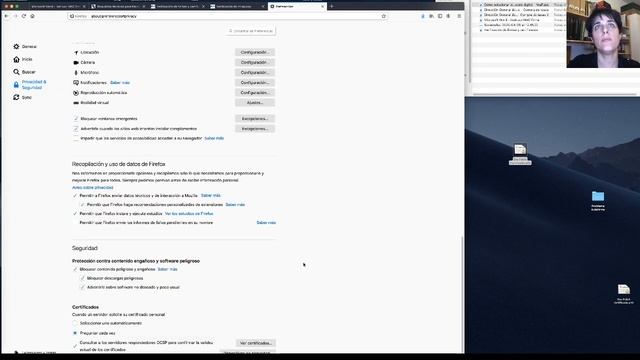Open a new tab with the plus button
Viewport: 640px width, 360px height.
[x=331, y=7]
